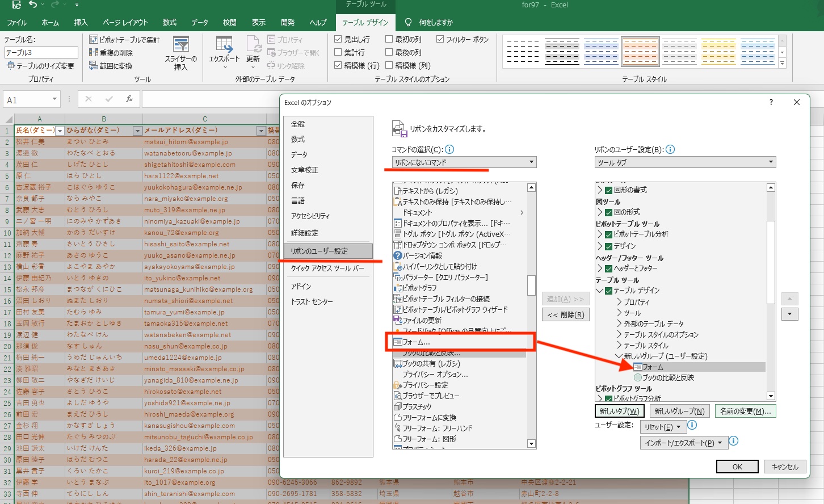The width and height of the screenshot is (824, 504).
Task: Click キャンセル button
Action: [x=785, y=467]
